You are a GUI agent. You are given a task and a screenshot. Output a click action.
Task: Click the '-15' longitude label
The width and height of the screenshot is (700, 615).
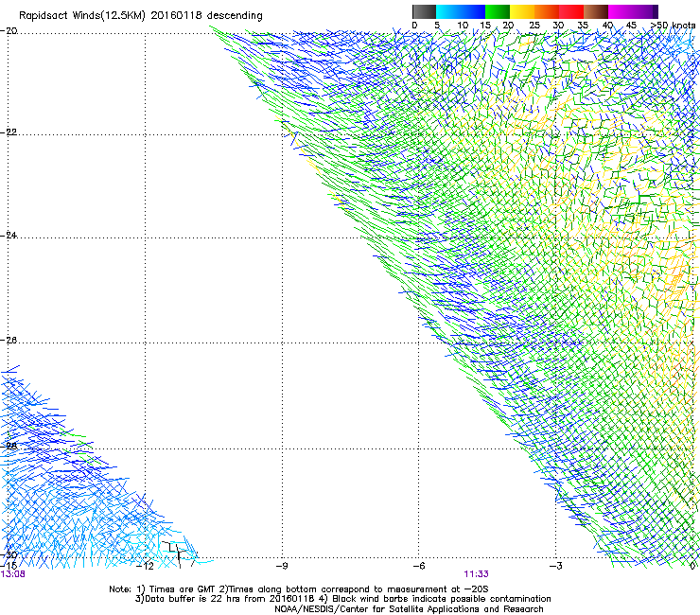pyautogui.click(x=9, y=566)
